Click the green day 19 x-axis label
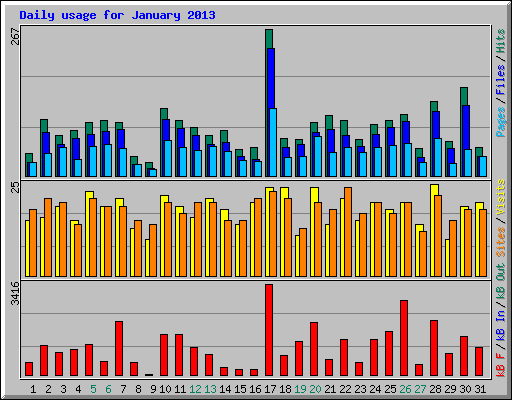This screenshot has width=512, height=400. pos(300,389)
